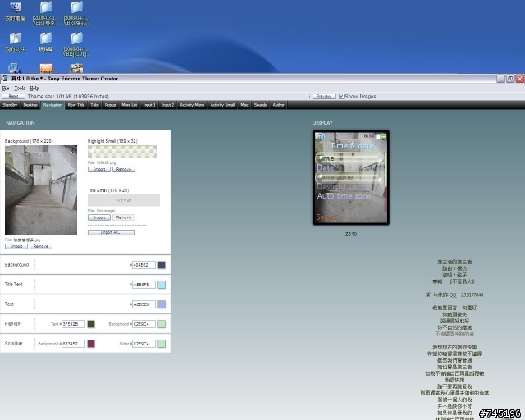Click the Background hex color field

[144, 265]
